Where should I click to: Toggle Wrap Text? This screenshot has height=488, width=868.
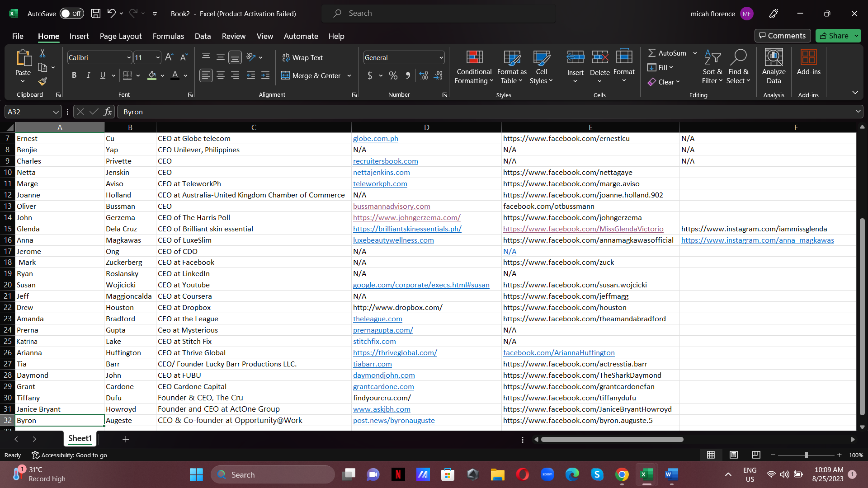coord(302,57)
